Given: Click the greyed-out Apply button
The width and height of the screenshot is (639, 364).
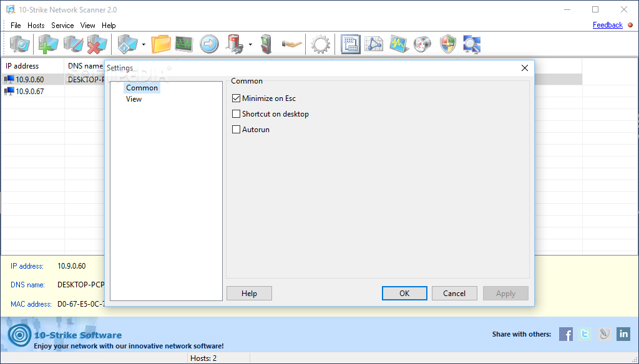Looking at the screenshot, I should [x=505, y=293].
